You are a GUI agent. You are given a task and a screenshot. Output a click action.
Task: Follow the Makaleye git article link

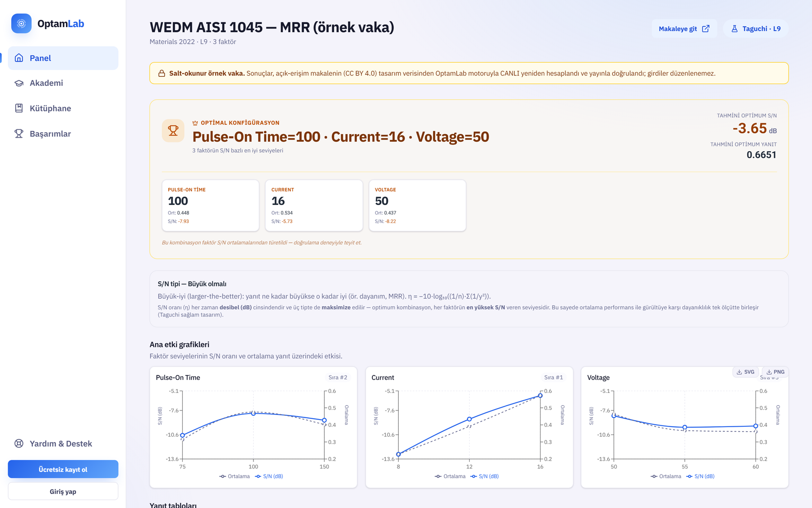pyautogui.click(x=684, y=29)
